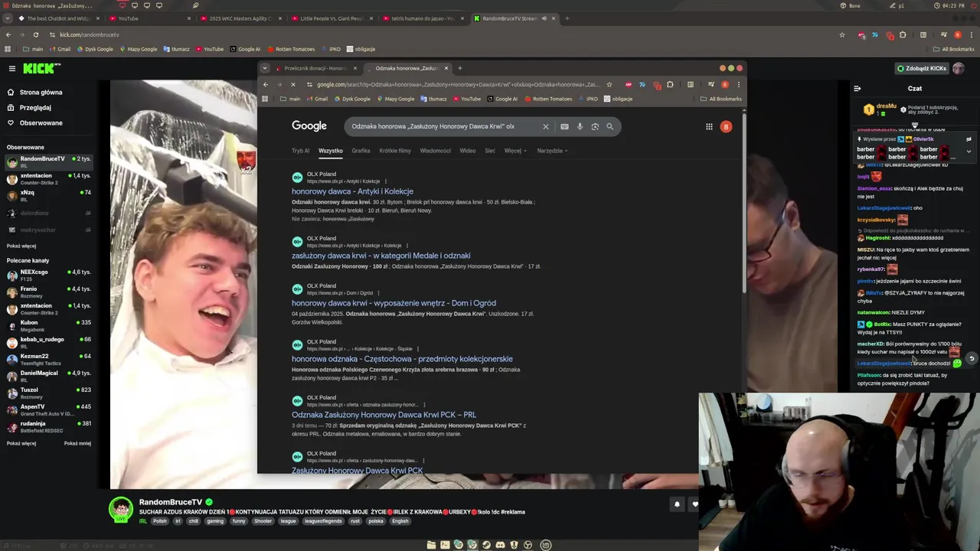Expand the recommended channels list under rudaninja
This screenshot has width=980, height=551.
(21, 443)
